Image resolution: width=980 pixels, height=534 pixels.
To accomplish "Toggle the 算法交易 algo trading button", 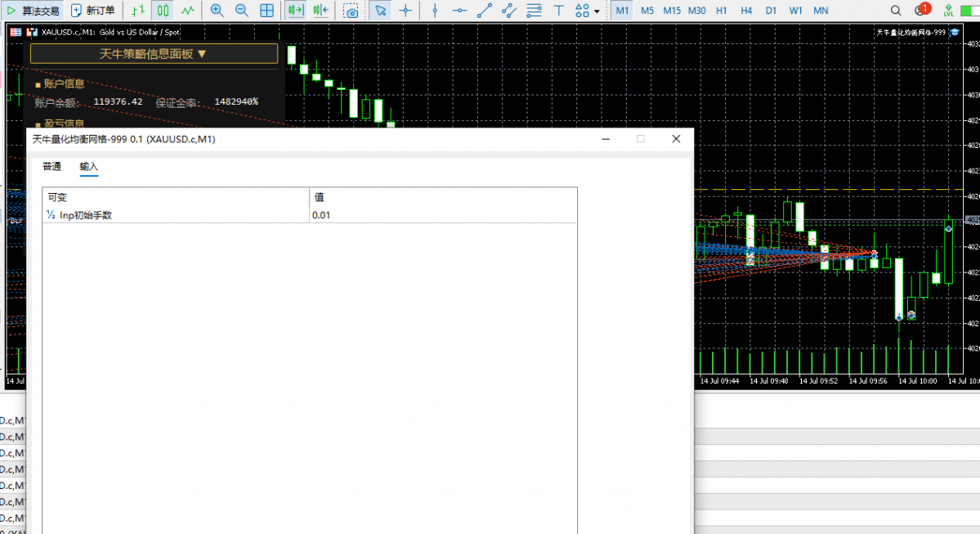I will click(x=34, y=11).
